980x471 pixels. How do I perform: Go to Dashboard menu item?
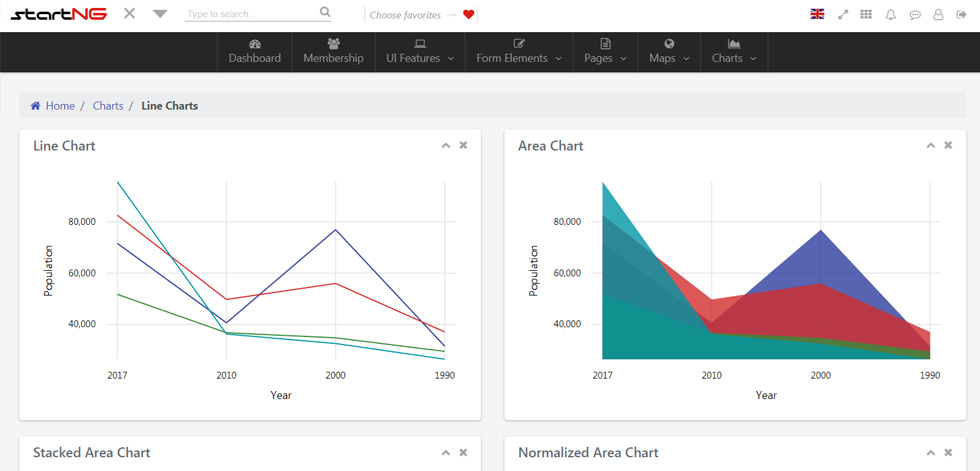coord(254,52)
